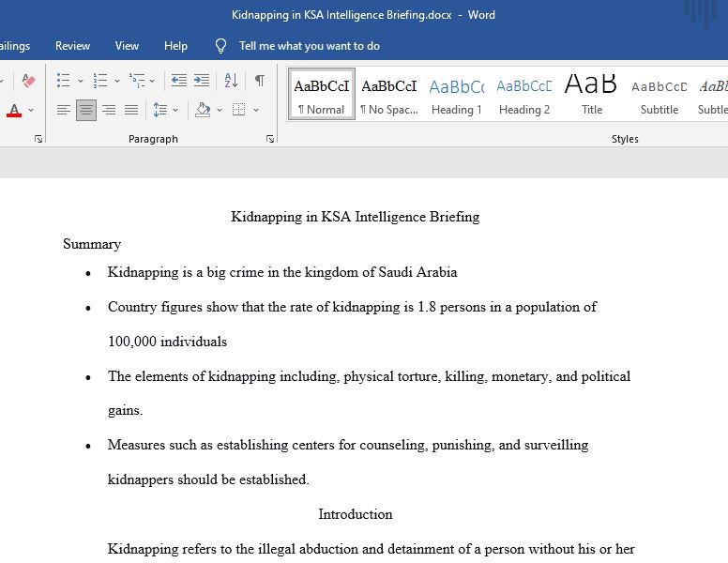Click the Multilevel List icon

(137, 81)
